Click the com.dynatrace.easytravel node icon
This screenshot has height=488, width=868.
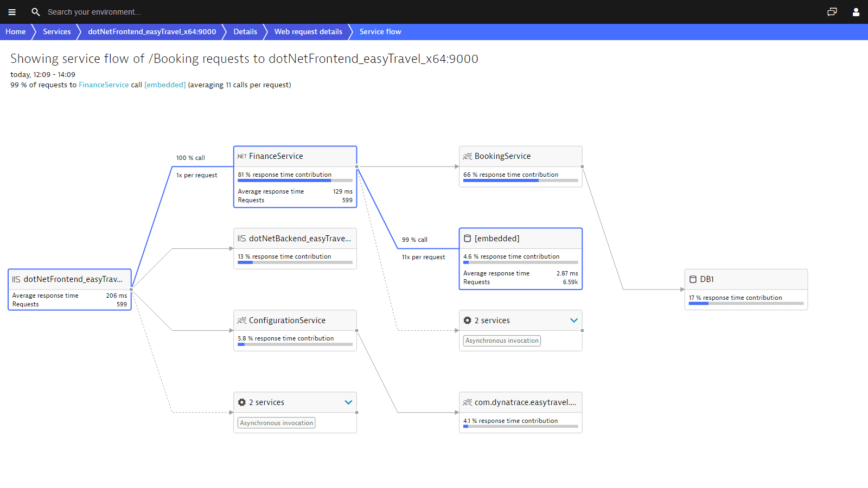click(x=468, y=402)
